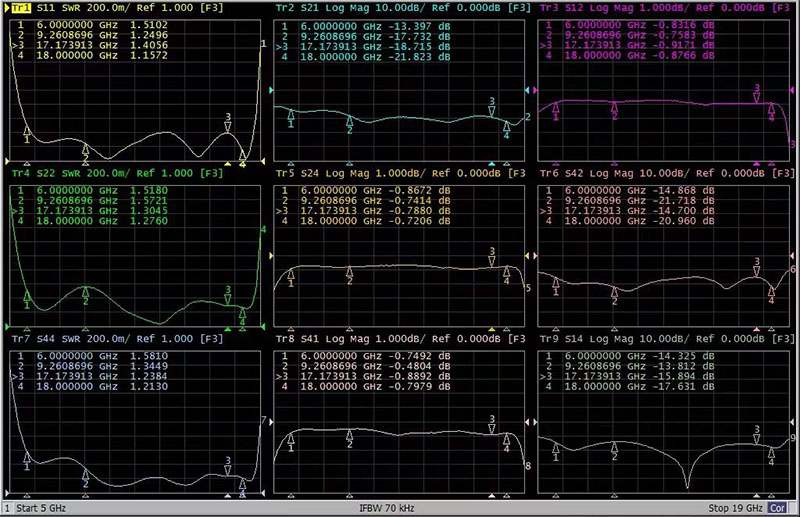Select marker 2 on the green S22 trace

86,292
